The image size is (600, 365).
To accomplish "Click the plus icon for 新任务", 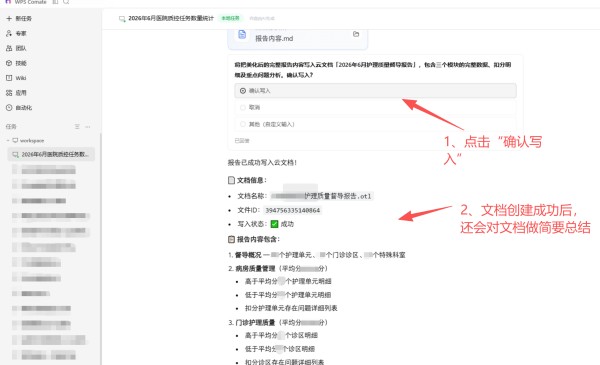I will (x=9, y=18).
